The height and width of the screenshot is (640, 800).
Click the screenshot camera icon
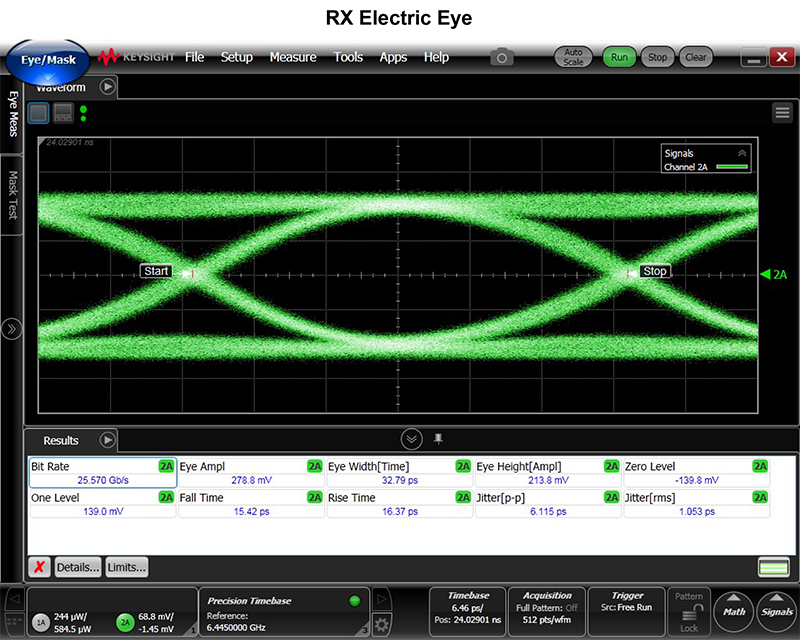501,57
